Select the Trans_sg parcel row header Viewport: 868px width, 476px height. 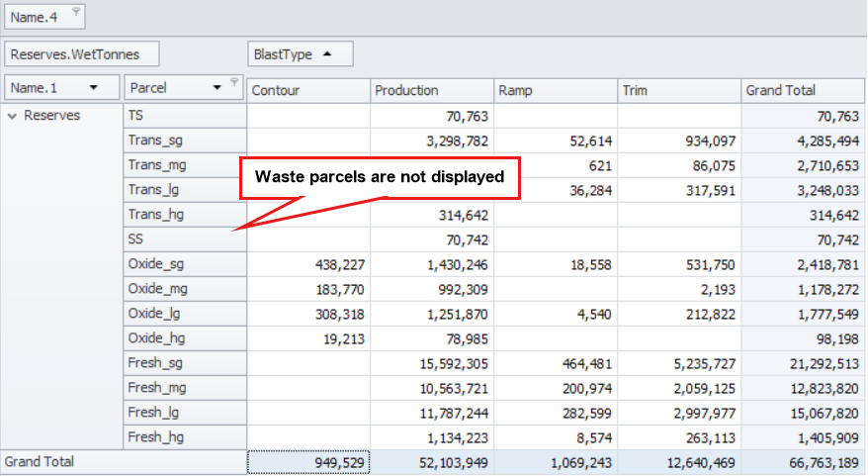click(184, 141)
